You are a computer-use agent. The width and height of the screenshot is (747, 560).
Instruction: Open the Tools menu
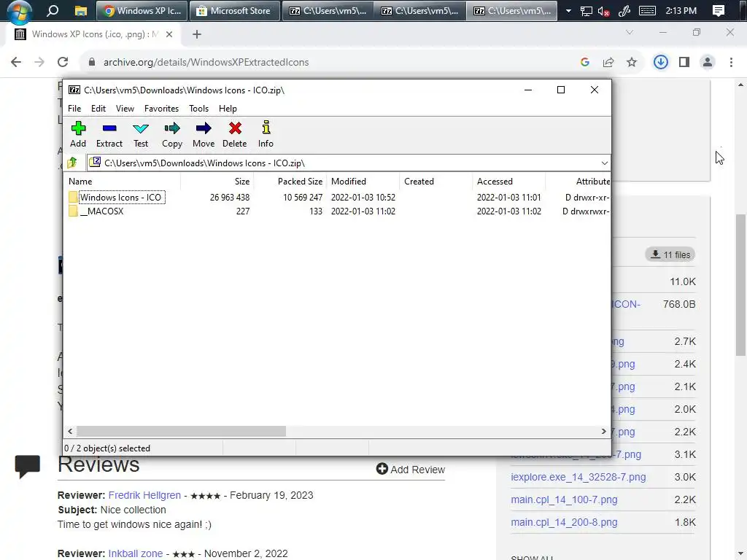coord(198,109)
